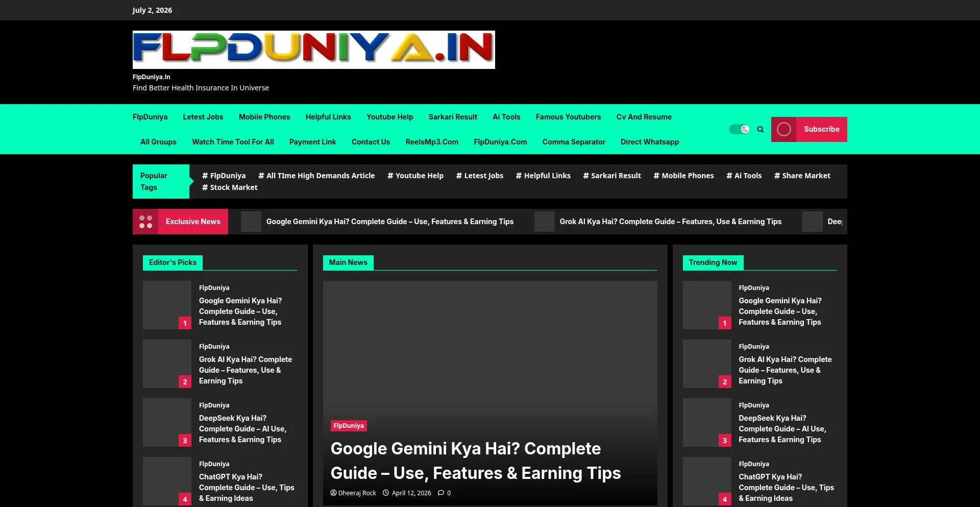The width and height of the screenshot is (980, 507).
Task: Open Editor's Picks Google Gemini article title
Action: tap(240, 311)
